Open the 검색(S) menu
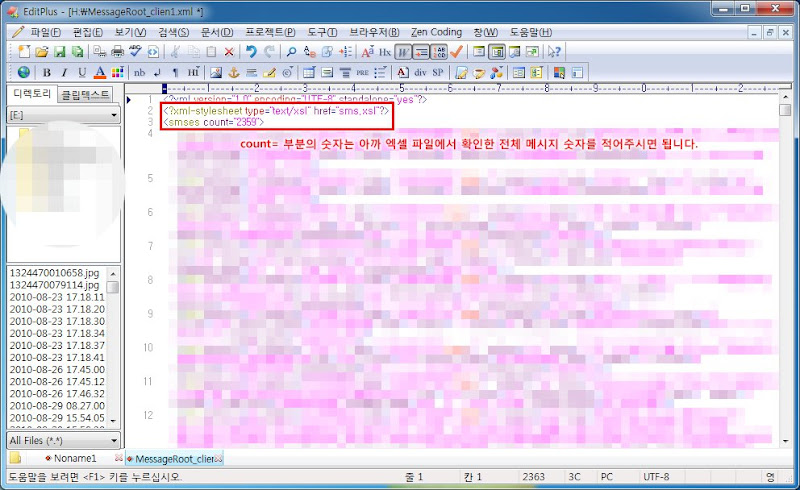Screen dimensions: 800x490 point(173,32)
